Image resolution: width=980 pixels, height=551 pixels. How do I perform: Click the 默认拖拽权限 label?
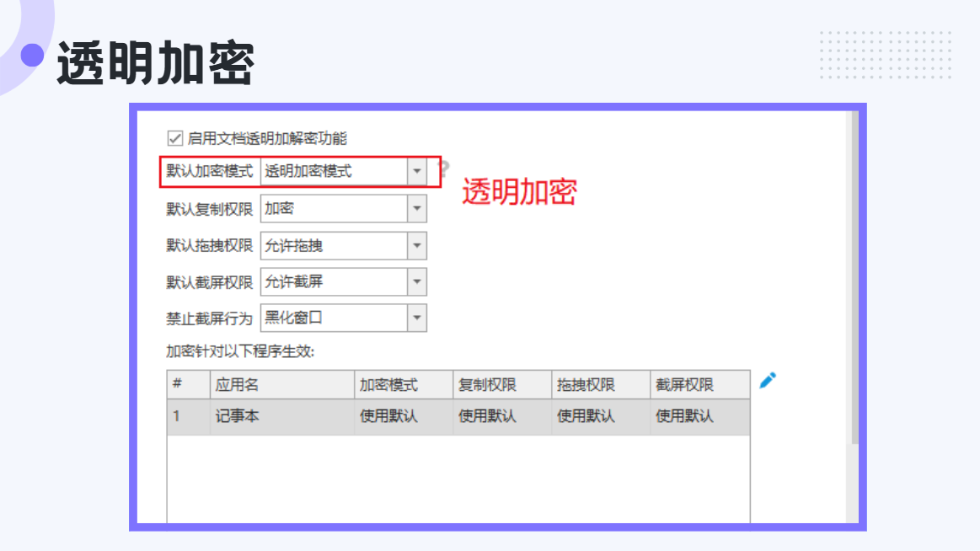209,245
